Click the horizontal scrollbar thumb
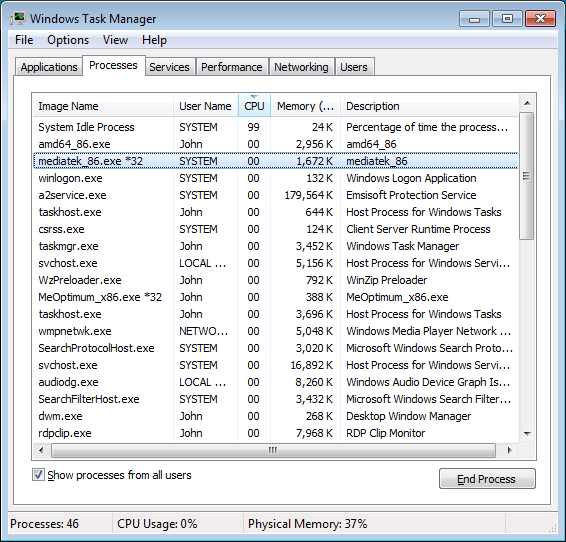 (273, 450)
